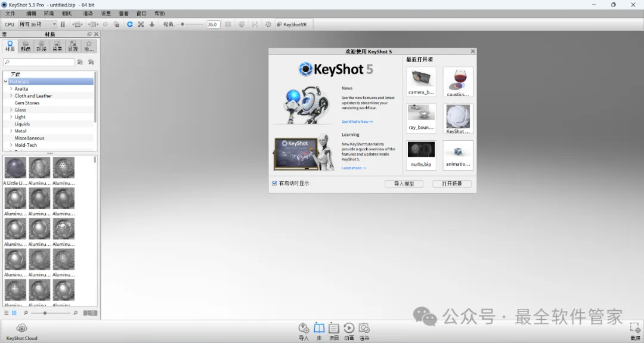Follow the Learn more link
The image size is (644, 343).
(354, 168)
